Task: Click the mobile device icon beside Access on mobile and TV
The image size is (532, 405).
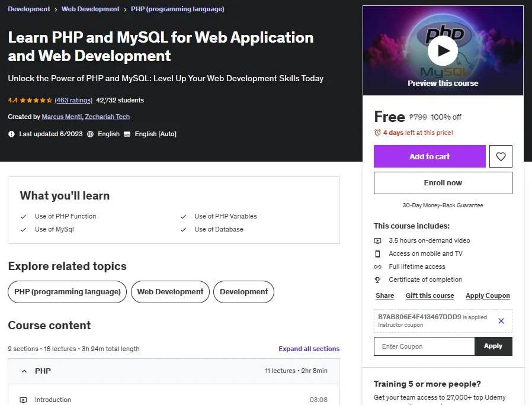Action: click(x=377, y=254)
